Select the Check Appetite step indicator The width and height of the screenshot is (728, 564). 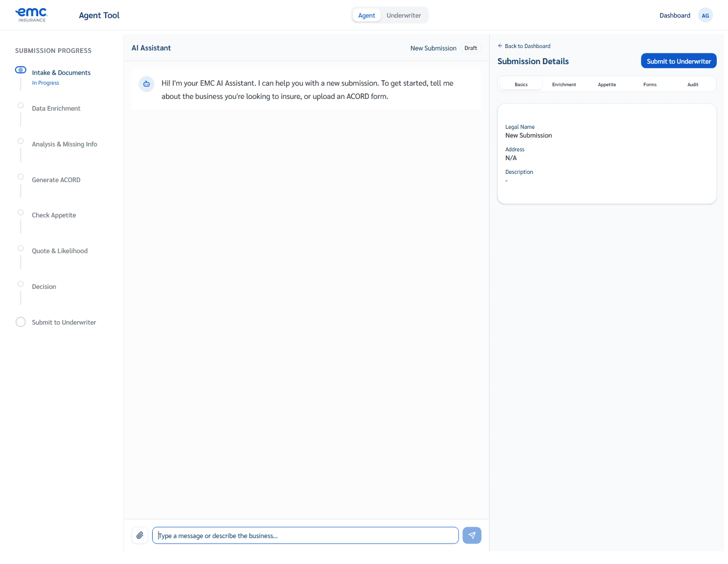click(x=21, y=212)
